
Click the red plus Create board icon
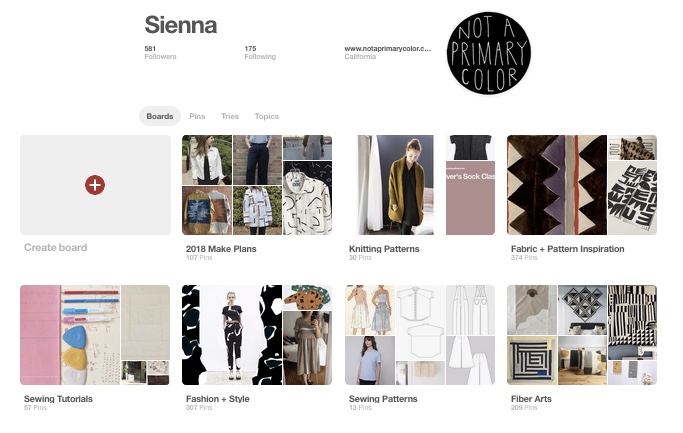click(95, 185)
